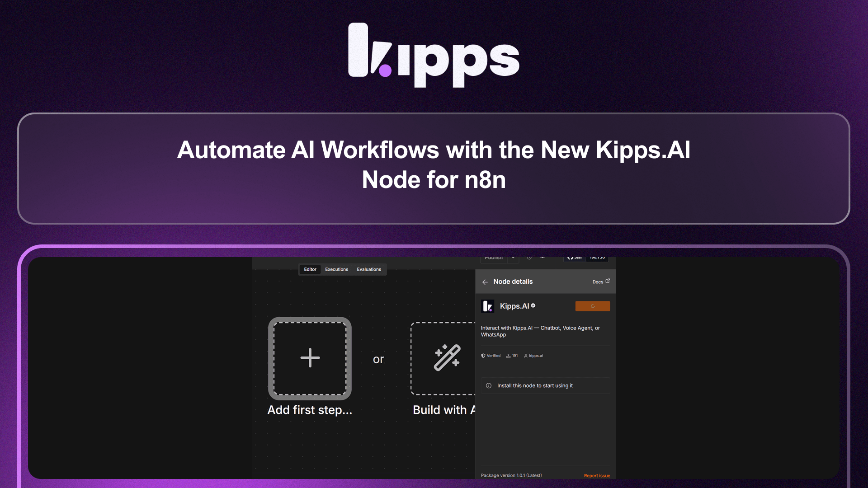Click the verified badge beside Kipps.AI

(x=533, y=305)
